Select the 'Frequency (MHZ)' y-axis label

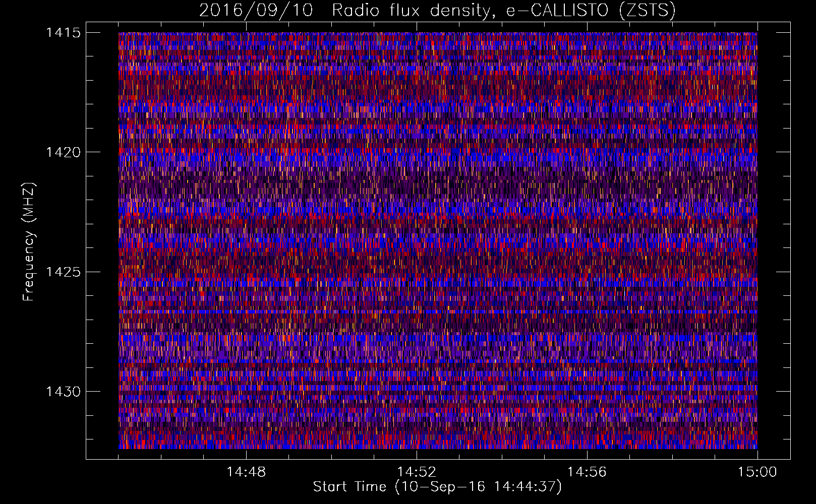pos(28,241)
